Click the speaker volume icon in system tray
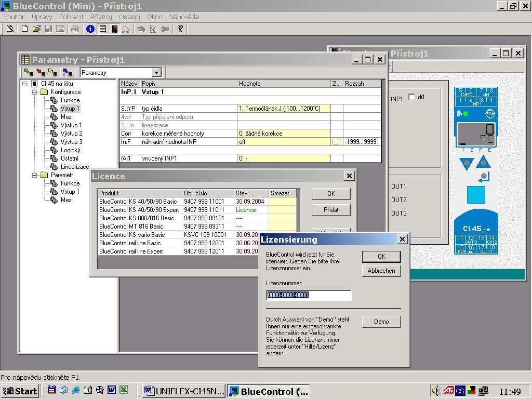This screenshot has width=532, height=399. (436, 391)
